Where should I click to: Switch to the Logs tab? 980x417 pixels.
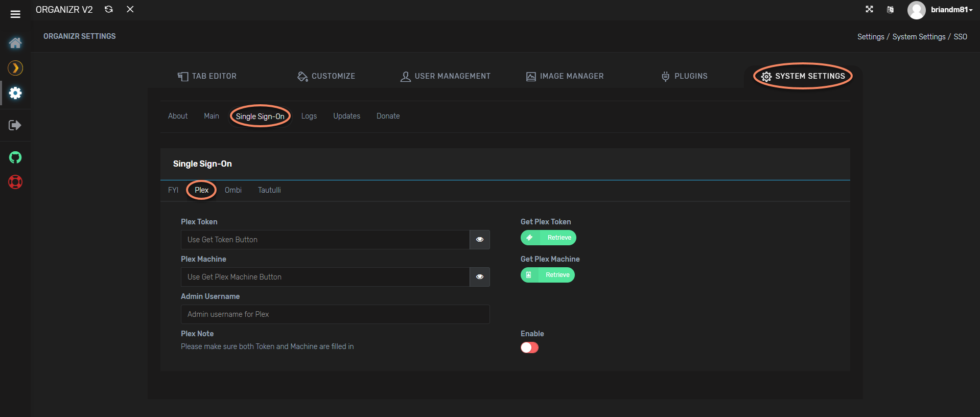[x=309, y=116]
